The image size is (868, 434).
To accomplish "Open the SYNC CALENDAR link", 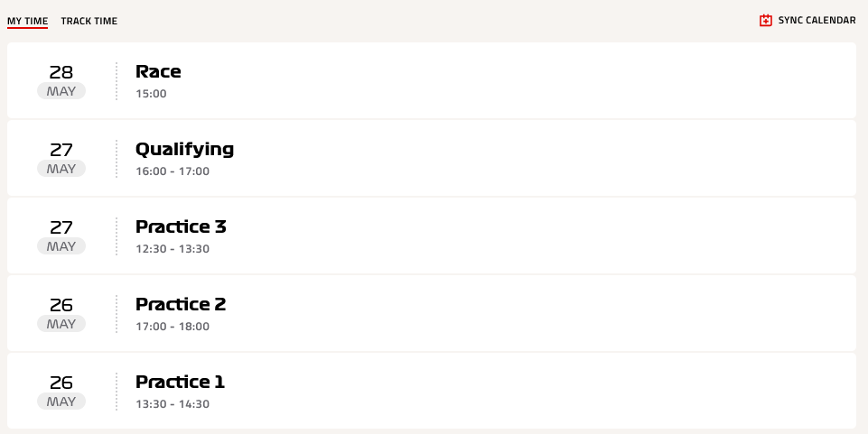I will click(807, 21).
